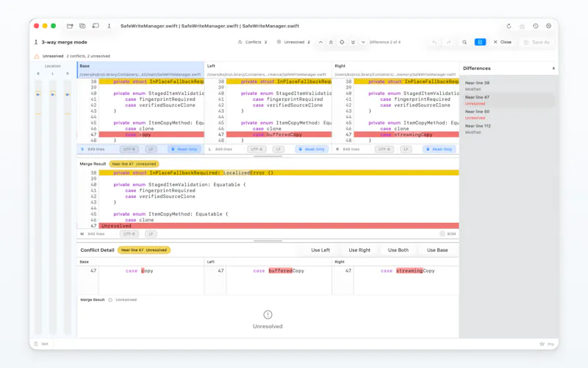This screenshot has width=588, height=368.
Task: Click the Near line 47 Unresolved badge by Merge Result
Action: point(134,164)
